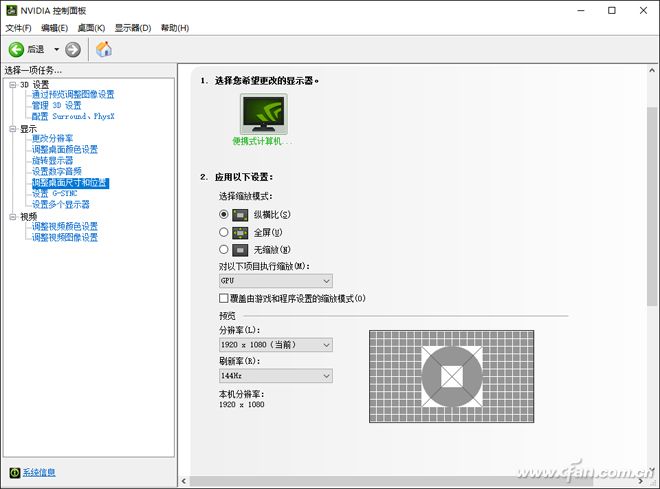Open 配置 Surround、PhysX
The image size is (660, 489).
click(73, 116)
